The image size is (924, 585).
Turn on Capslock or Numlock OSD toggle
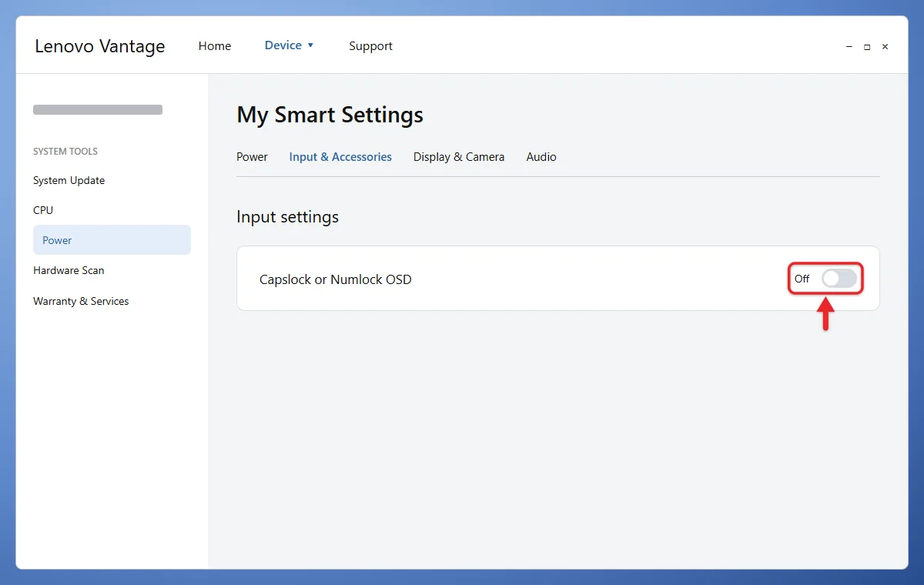[x=839, y=279]
